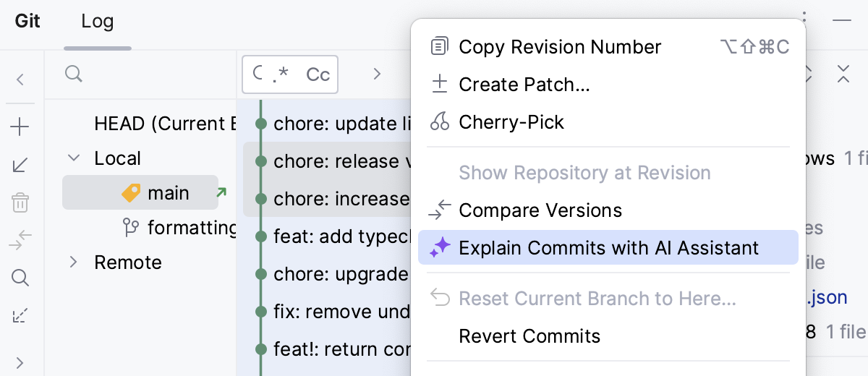Choose Explain Commits with AI Assistant
Image resolution: width=868 pixels, height=376 pixels.
tap(608, 248)
